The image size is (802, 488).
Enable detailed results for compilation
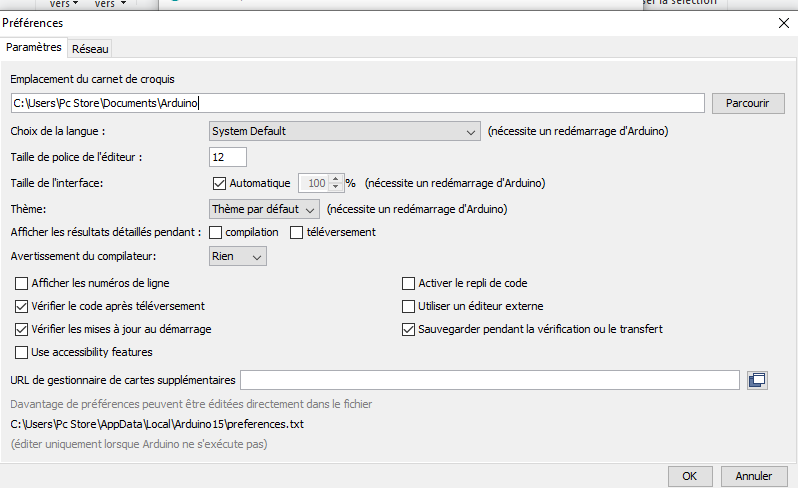(x=216, y=233)
